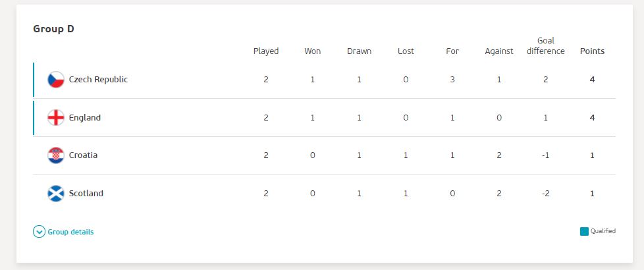This screenshot has width=644, height=270.
Task: Click the England flag icon
Action: coord(56,117)
